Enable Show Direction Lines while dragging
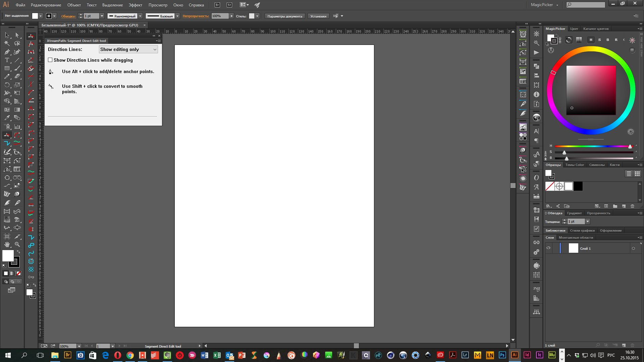This screenshot has width=644, height=362. click(50, 60)
